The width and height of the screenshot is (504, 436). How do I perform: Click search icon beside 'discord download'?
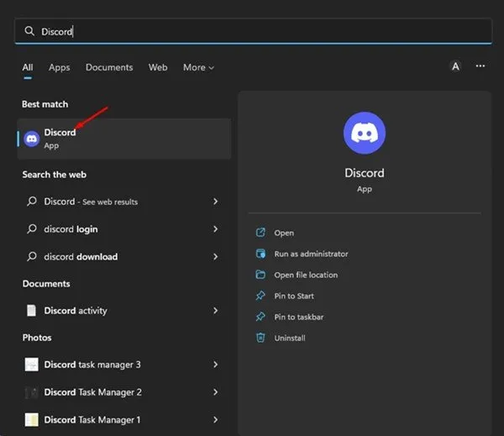[x=32, y=256]
